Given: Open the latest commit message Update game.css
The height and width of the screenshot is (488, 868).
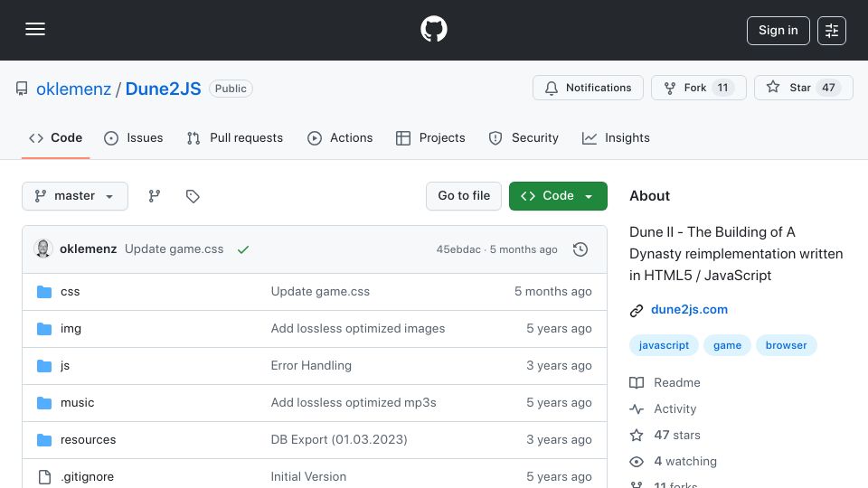Looking at the screenshot, I should 174,249.
